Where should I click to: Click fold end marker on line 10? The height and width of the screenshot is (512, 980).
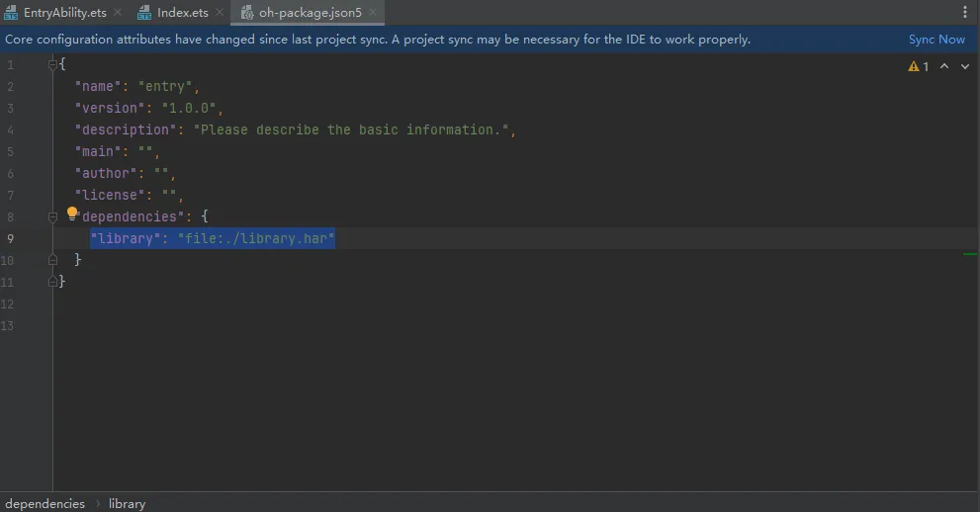pos(52,260)
